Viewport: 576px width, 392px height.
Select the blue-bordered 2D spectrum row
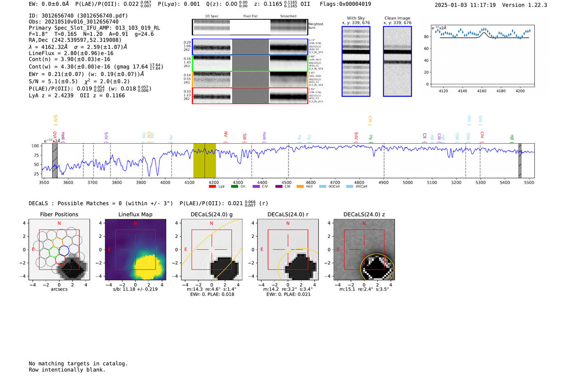click(250, 47)
